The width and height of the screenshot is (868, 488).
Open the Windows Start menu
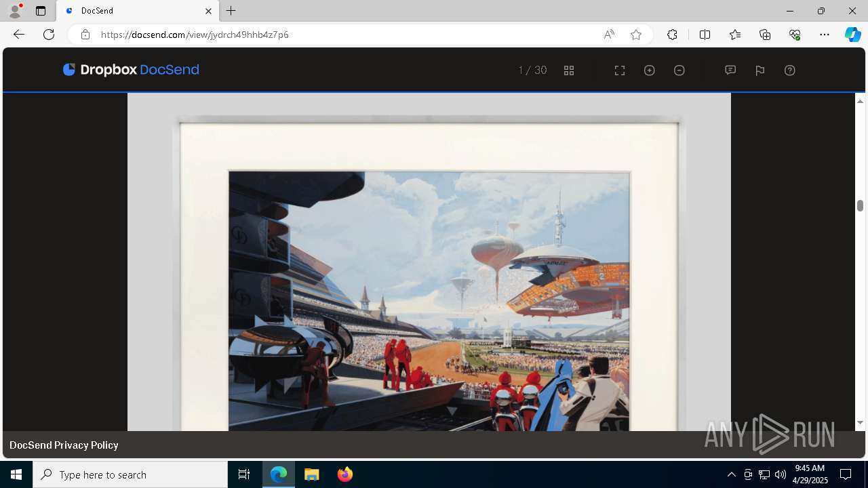(x=16, y=474)
